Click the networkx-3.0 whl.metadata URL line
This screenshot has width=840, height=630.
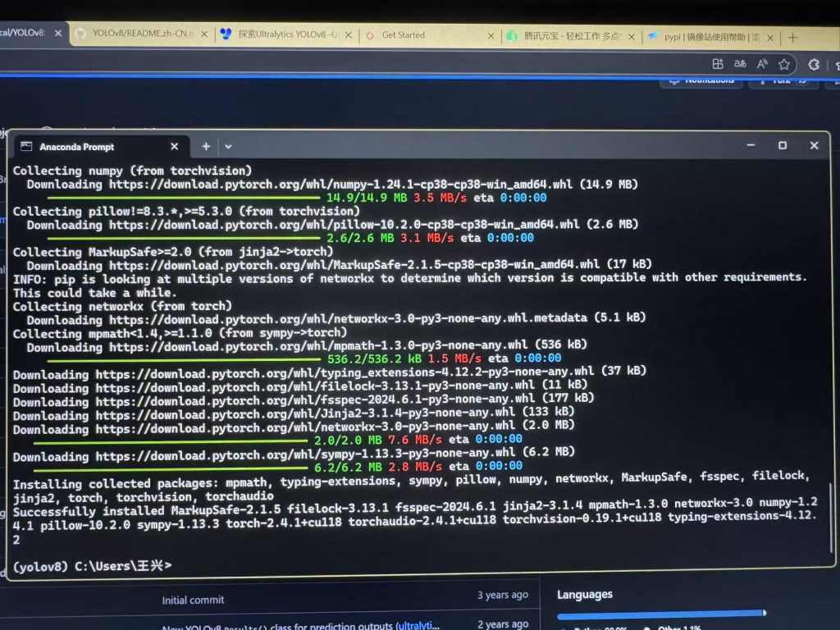[x=336, y=319]
